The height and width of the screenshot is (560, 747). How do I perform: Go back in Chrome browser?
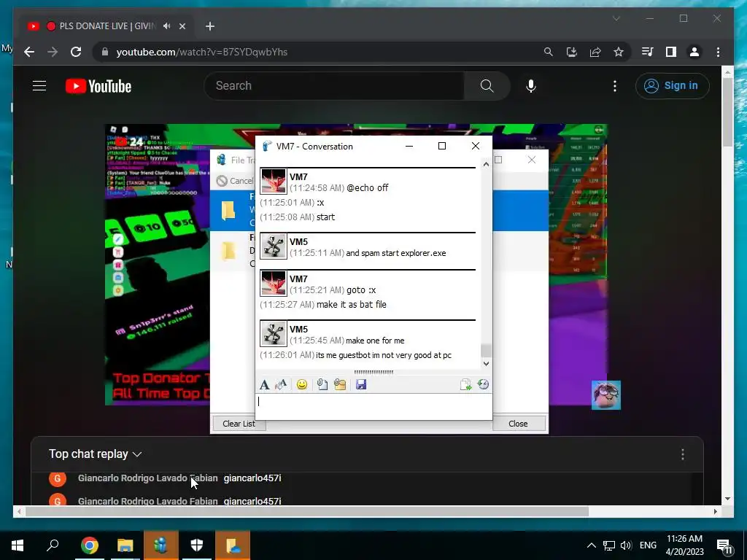(29, 52)
